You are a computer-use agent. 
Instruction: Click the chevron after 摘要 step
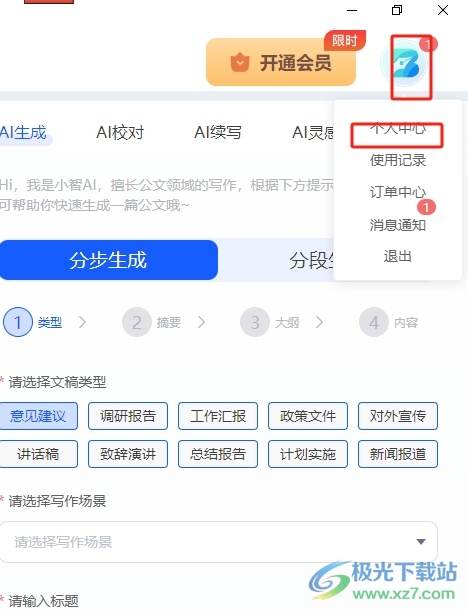(201, 322)
